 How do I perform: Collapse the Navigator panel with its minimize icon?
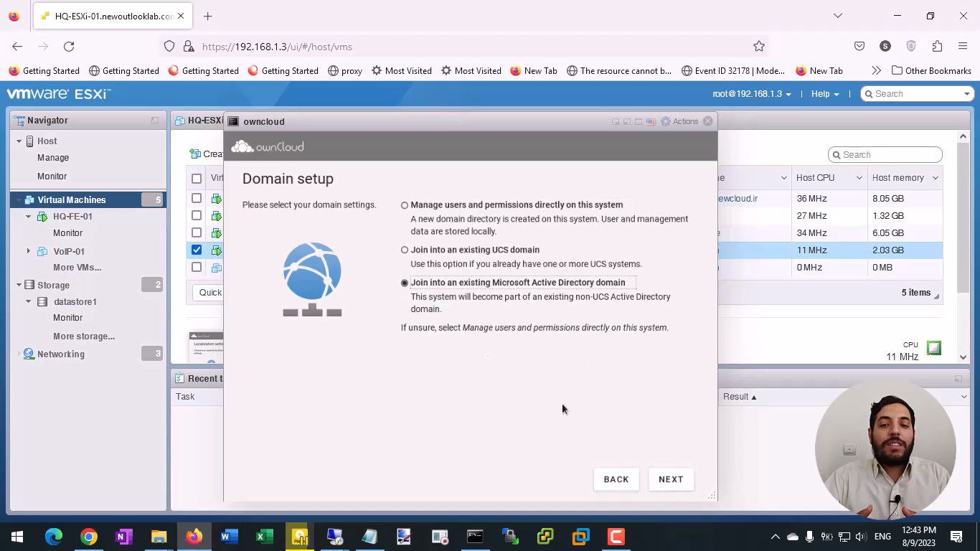tap(155, 120)
